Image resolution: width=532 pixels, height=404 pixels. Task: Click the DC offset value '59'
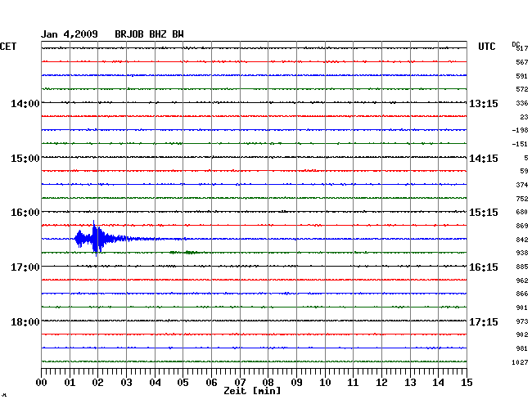(524, 171)
